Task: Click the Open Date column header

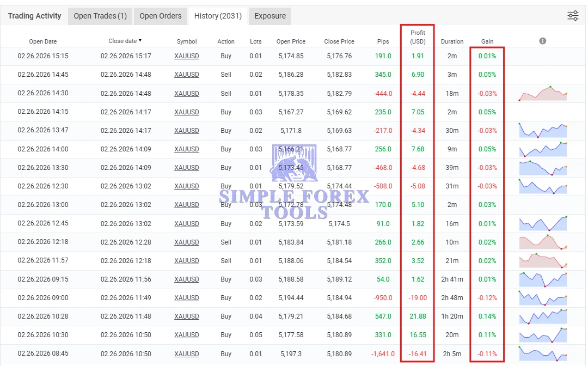Action: [x=42, y=41]
